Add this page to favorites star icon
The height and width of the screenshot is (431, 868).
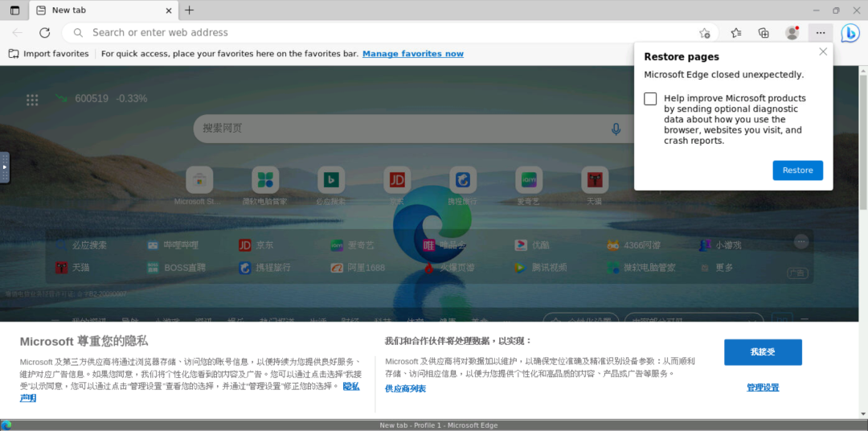pyautogui.click(x=704, y=33)
